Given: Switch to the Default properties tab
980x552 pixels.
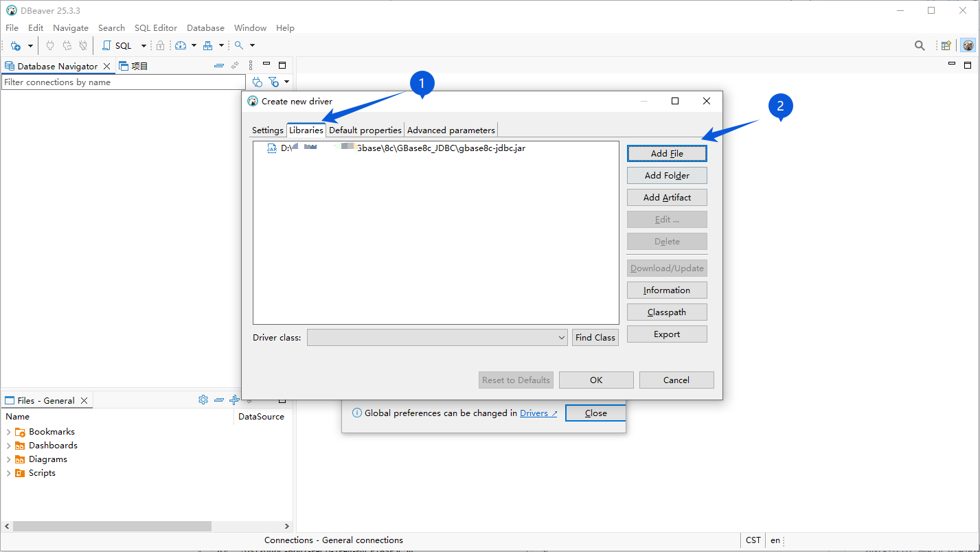Looking at the screenshot, I should [x=365, y=130].
